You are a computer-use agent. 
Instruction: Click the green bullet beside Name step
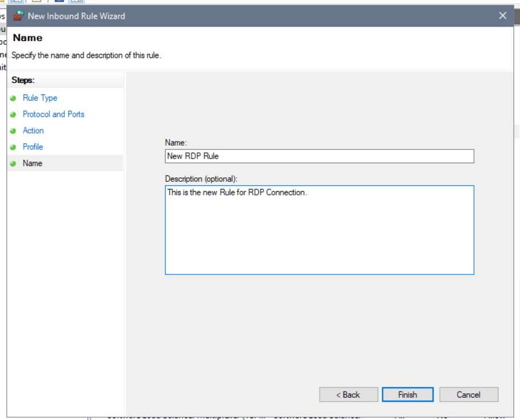(13, 164)
